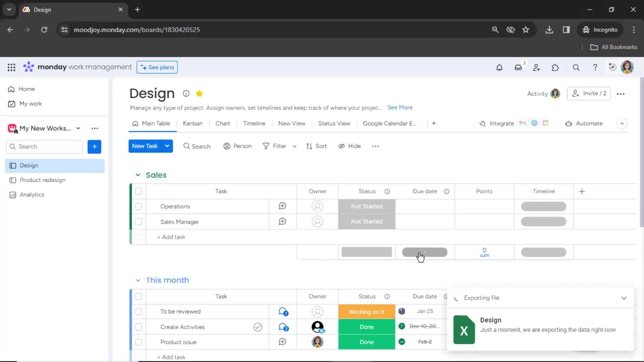Click the Person filter button
Screen dimensions: 644x362
click(x=237, y=146)
